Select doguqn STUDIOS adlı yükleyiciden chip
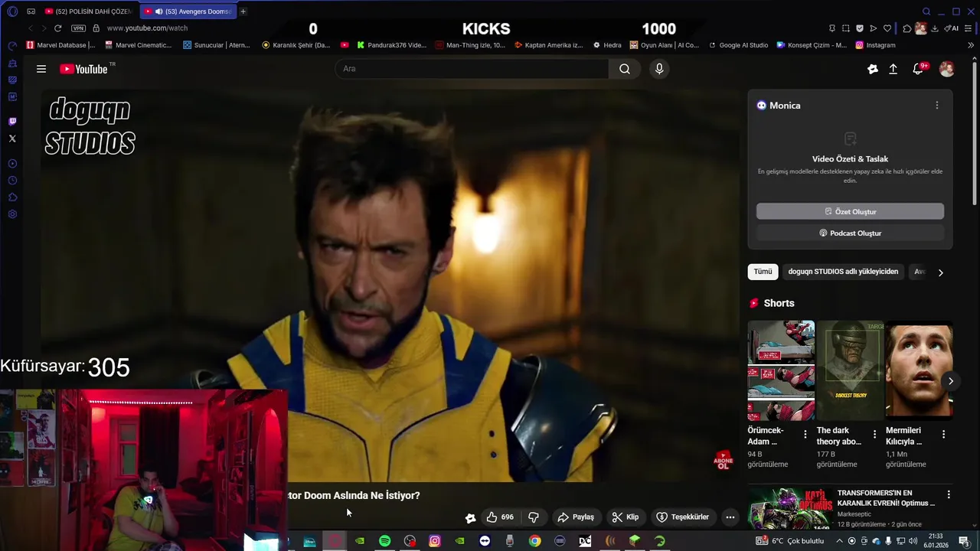This screenshot has height=551, width=980. (x=843, y=272)
